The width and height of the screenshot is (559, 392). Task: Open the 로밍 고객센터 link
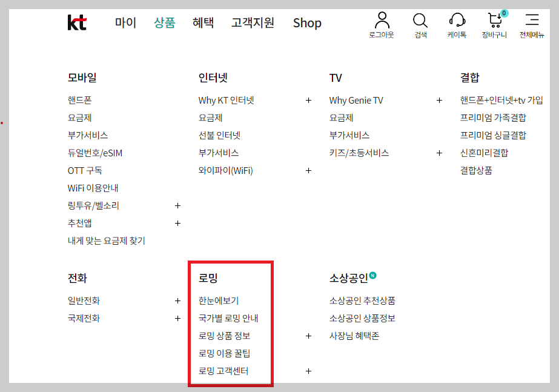tap(223, 371)
